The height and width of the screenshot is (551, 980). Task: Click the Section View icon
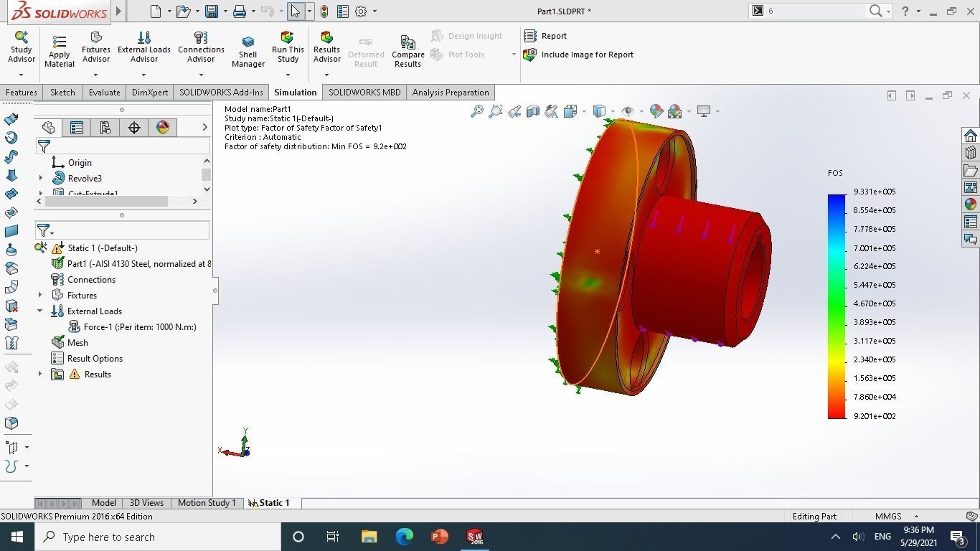(533, 111)
